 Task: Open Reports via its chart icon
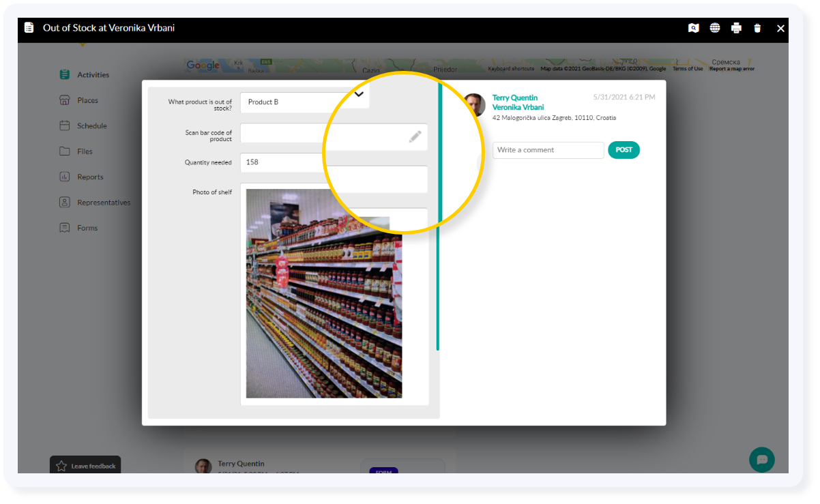click(65, 177)
